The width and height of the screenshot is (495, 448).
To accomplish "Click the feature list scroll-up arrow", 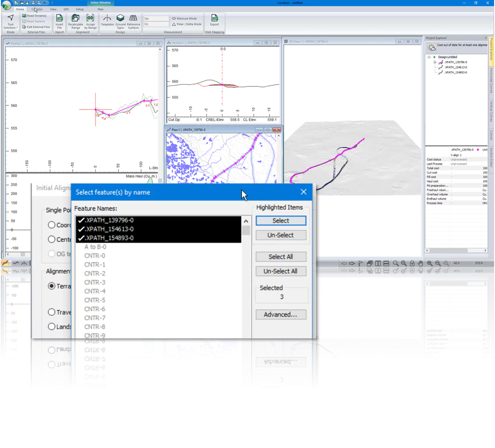I will (246, 221).
